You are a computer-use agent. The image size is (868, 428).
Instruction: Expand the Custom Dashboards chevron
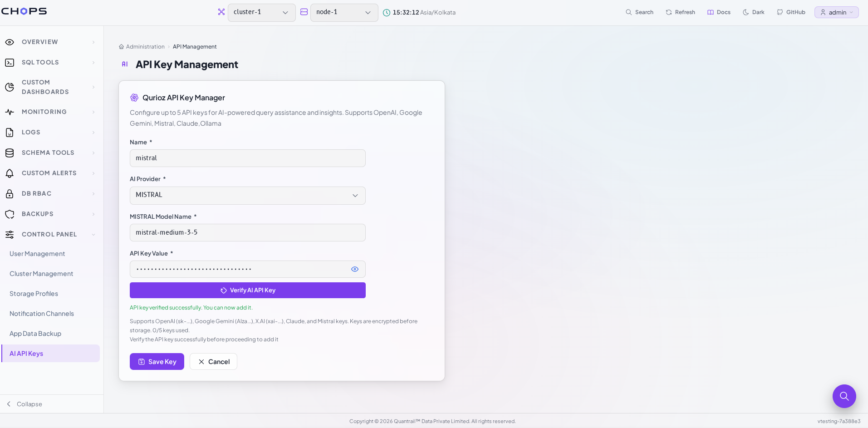pos(93,87)
